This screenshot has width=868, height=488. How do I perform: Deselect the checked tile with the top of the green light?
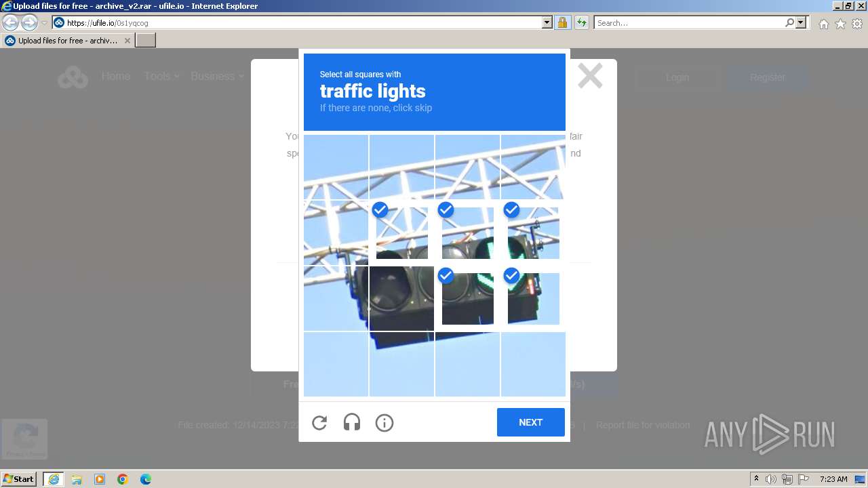coord(467,232)
